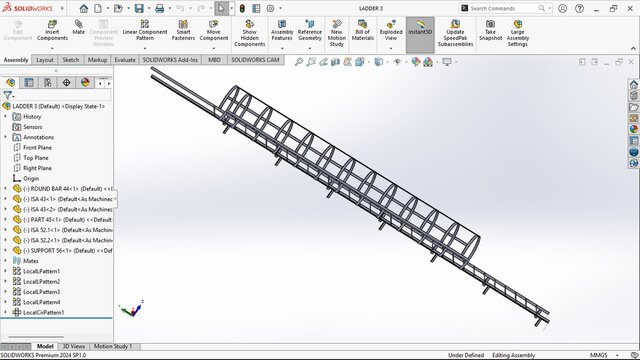This screenshot has height=360, width=640.
Task: Click the Search Commands field
Action: 504,8
